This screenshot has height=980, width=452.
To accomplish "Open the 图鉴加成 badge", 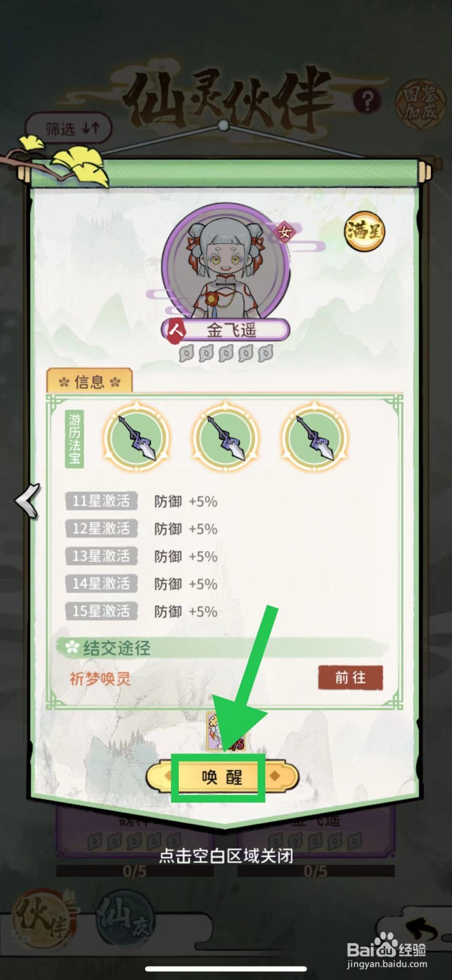I will [418, 102].
